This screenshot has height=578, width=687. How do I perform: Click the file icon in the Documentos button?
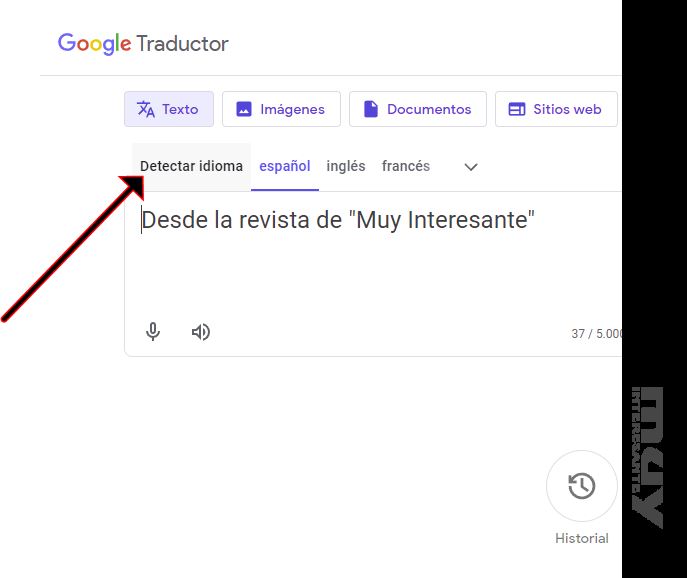(371, 109)
